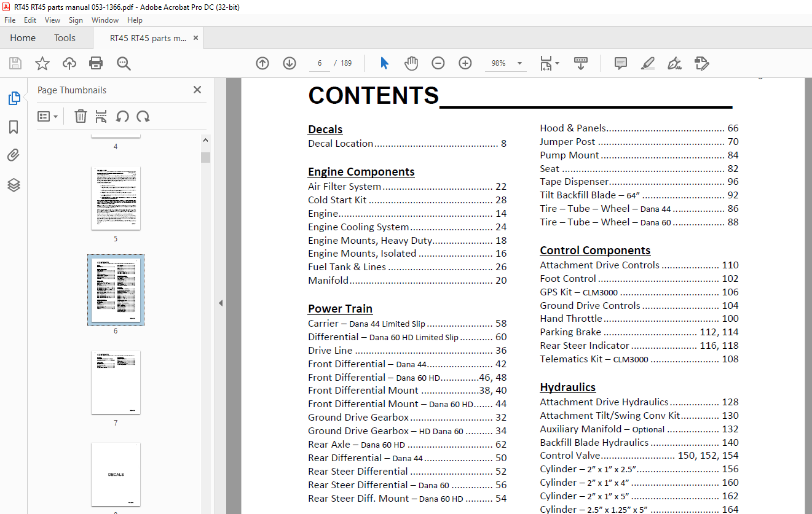This screenshot has width=812, height=514.
Task: Zoom out with the minus icon
Action: click(438, 63)
